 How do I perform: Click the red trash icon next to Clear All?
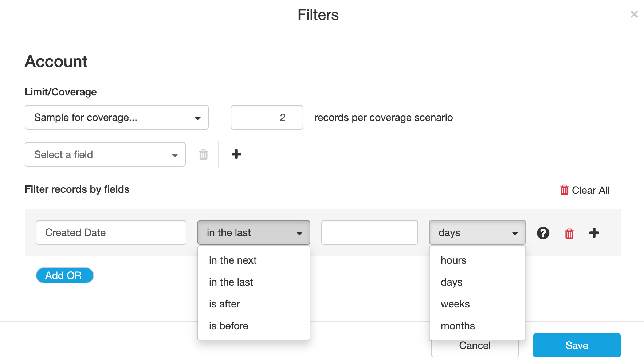coord(564,190)
